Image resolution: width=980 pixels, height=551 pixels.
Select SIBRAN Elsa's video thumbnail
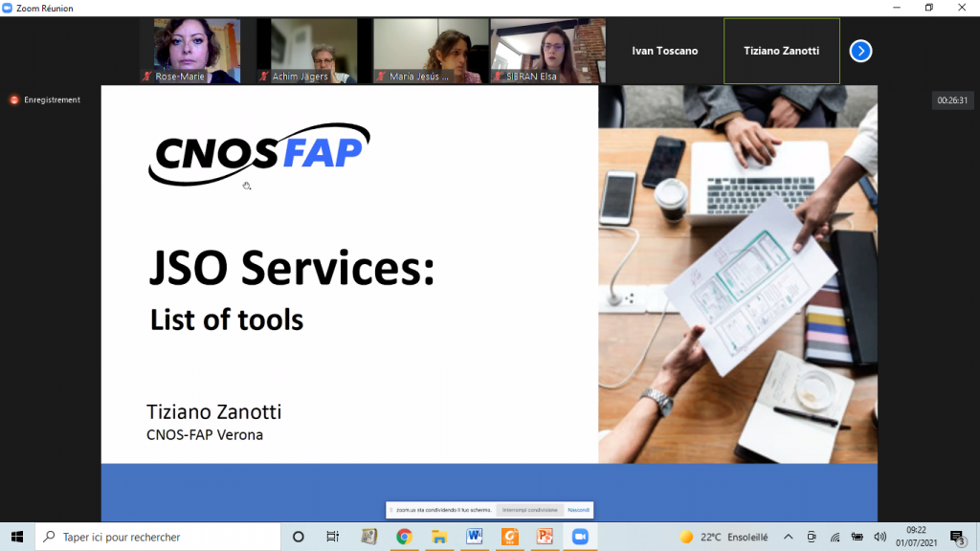click(x=548, y=51)
